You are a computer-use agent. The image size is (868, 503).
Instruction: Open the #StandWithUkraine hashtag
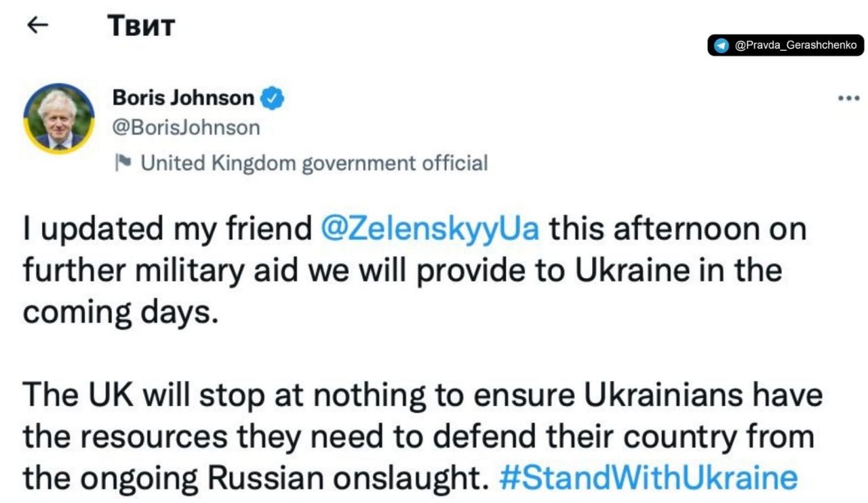pos(648,478)
